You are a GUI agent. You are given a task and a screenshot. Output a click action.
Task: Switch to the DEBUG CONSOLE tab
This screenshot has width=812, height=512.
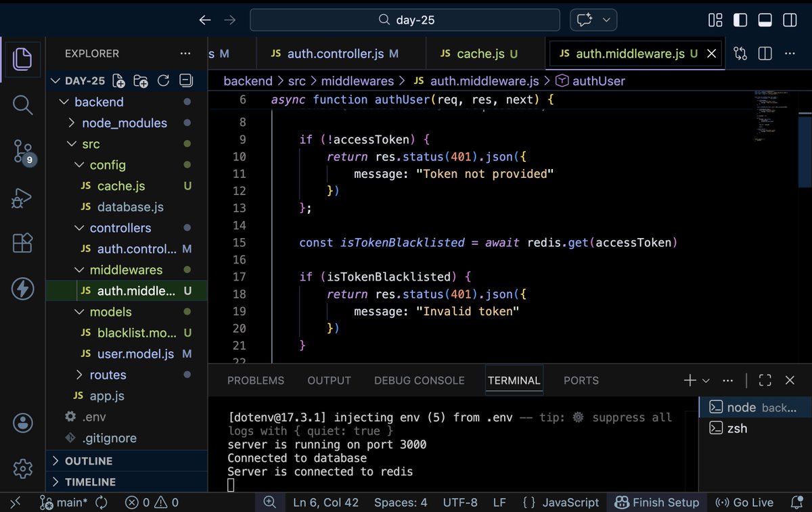(420, 380)
